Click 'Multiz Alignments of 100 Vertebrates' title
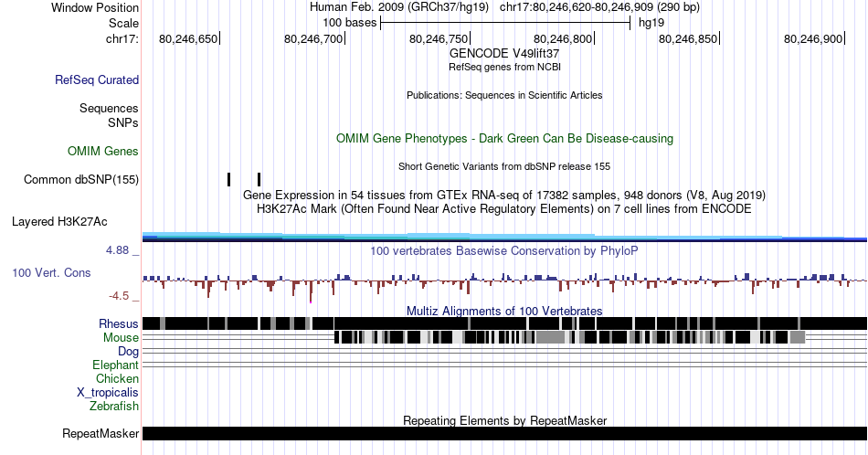Viewport: 868px width, 455px height. pyautogui.click(x=504, y=311)
